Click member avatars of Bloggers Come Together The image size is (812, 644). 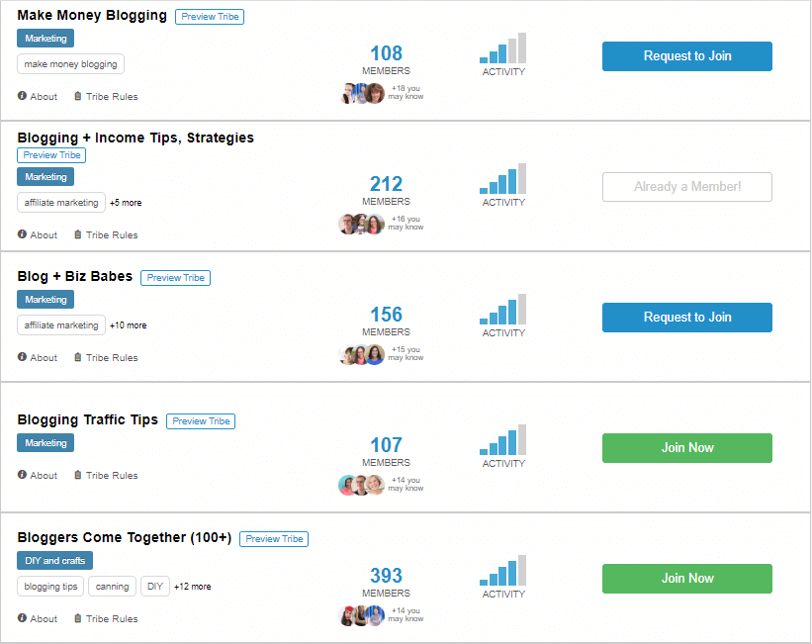[x=361, y=615]
